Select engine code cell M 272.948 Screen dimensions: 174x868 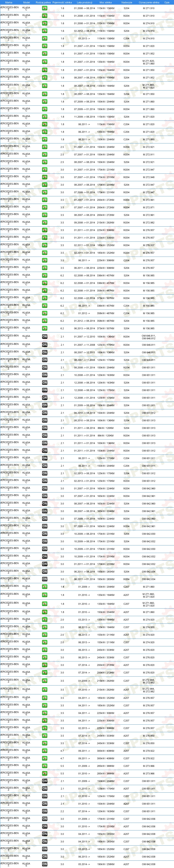[148, 177]
